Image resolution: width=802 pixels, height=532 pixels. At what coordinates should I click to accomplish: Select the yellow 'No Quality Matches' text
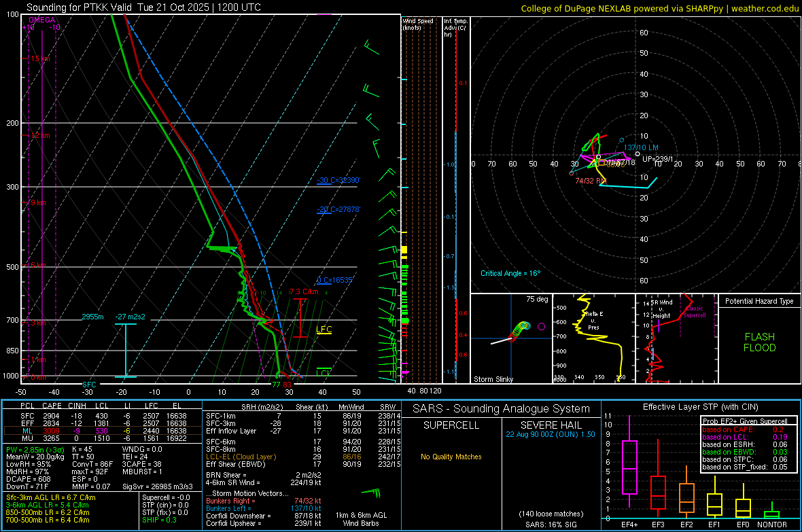[451, 457]
